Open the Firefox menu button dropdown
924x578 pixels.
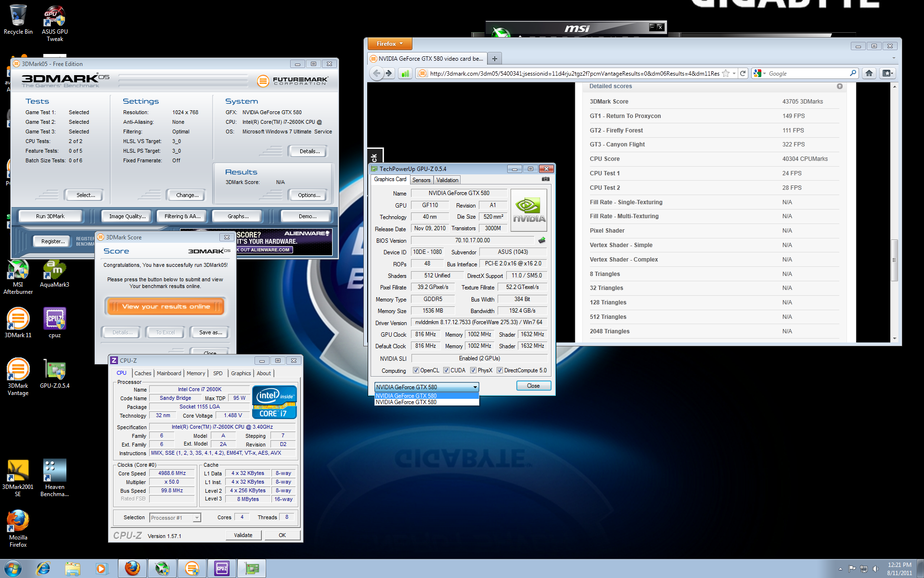tap(390, 44)
